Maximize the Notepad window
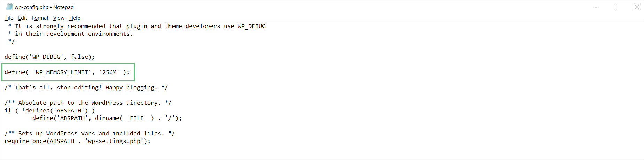 coord(616,7)
